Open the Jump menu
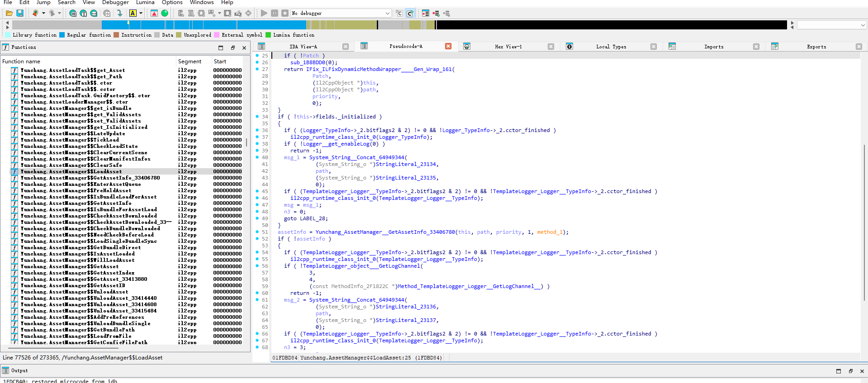 point(43,3)
